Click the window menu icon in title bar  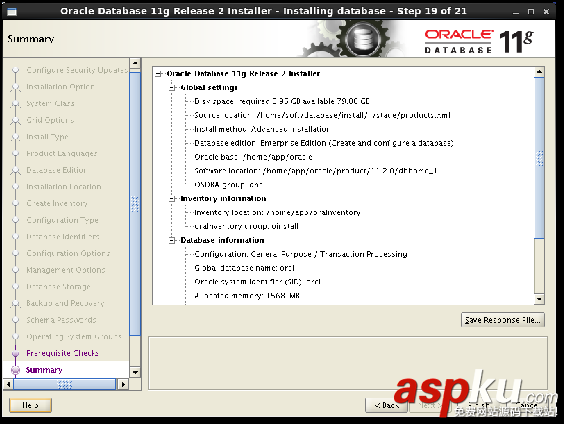click(x=12, y=12)
